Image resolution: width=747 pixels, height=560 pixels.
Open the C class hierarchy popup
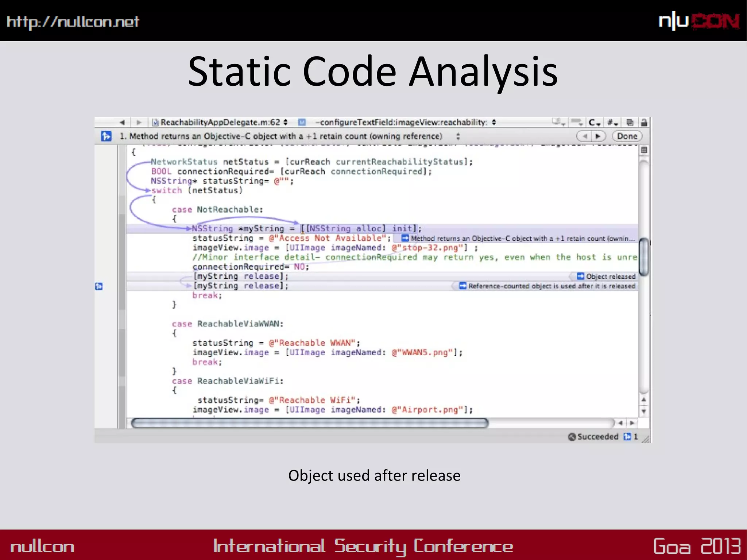point(595,123)
